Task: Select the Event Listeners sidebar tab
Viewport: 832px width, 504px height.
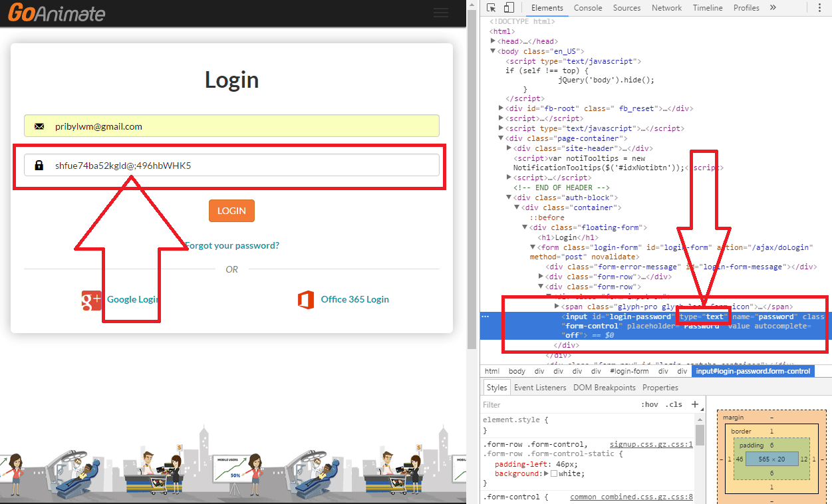Action: click(x=540, y=388)
